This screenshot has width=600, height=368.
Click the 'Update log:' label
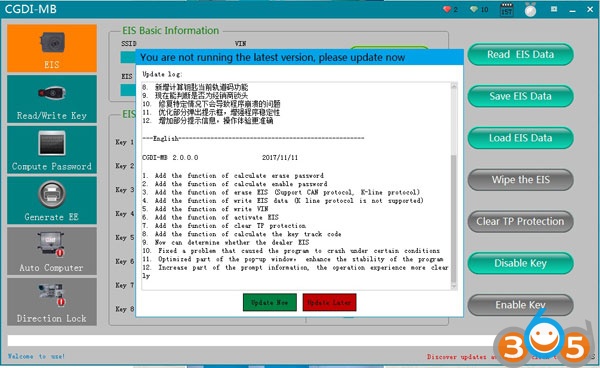click(162, 74)
